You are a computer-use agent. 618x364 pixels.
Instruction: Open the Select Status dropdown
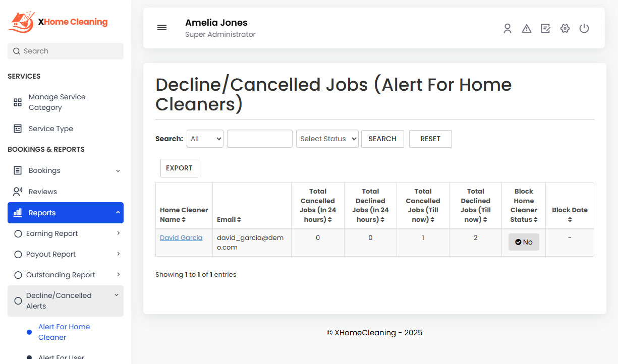(327, 138)
